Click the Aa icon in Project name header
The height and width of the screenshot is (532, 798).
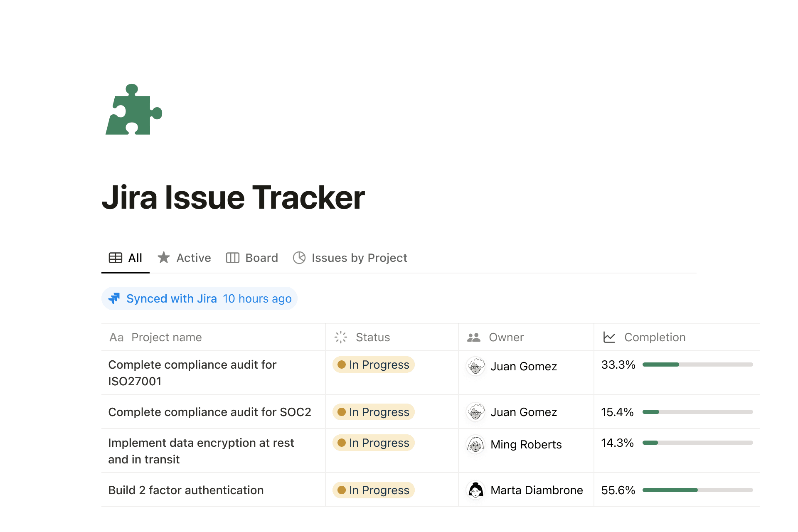coord(117,337)
